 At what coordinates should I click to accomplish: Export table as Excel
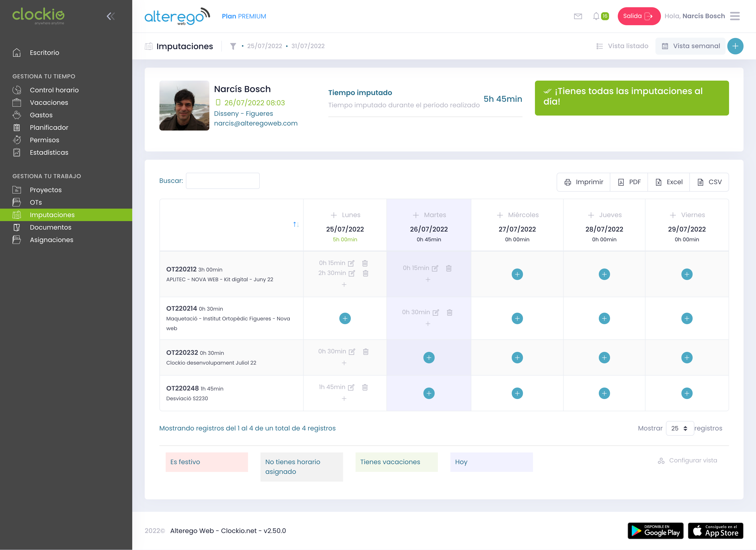click(669, 182)
